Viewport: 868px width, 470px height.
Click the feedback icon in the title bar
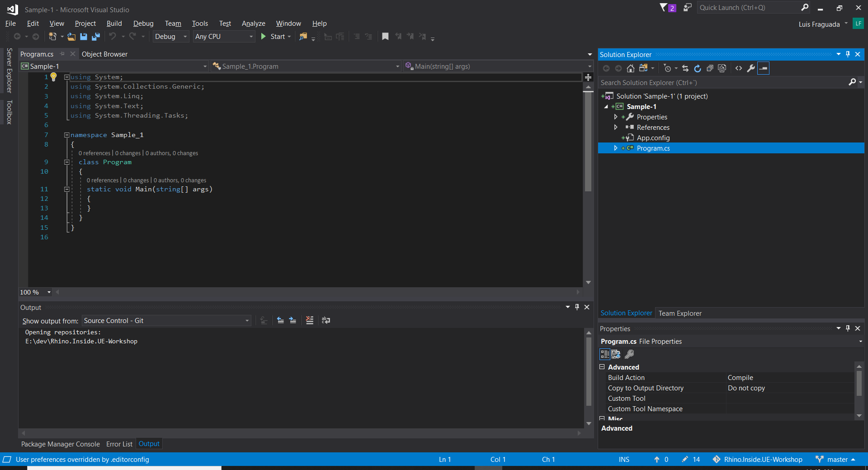(x=687, y=8)
